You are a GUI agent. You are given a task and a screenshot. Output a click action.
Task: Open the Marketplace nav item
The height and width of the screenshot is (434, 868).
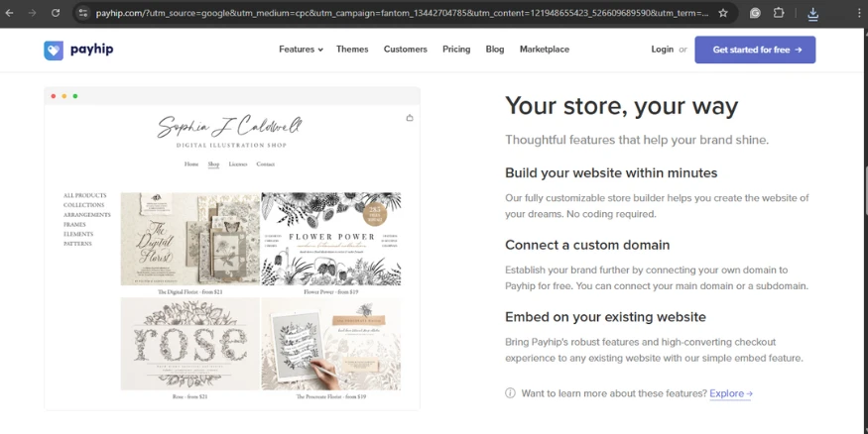point(545,50)
